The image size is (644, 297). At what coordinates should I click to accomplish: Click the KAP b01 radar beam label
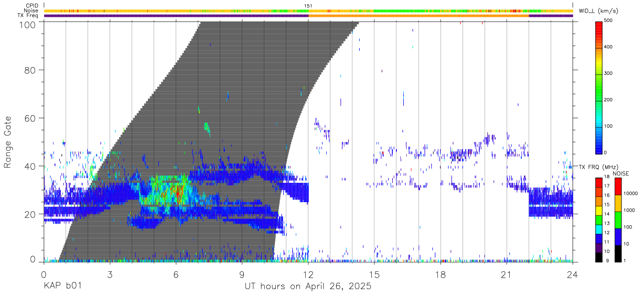click(62, 287)
